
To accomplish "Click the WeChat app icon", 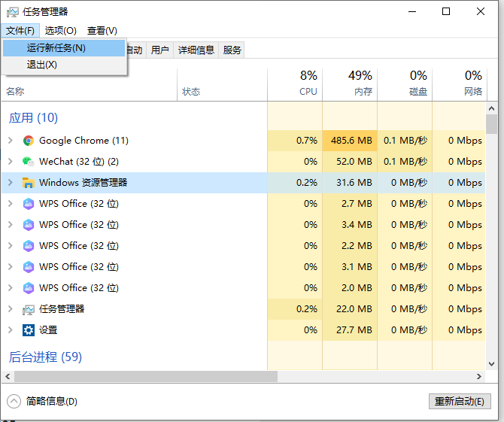I will [x=29, y=162].
